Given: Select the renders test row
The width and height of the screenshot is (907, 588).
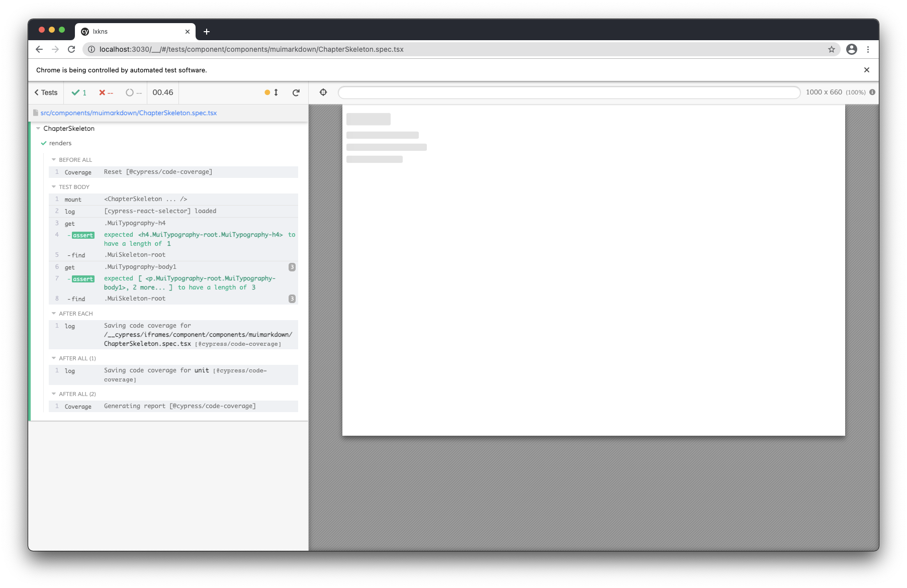Looking at the screenshot, I should point(60,143).
